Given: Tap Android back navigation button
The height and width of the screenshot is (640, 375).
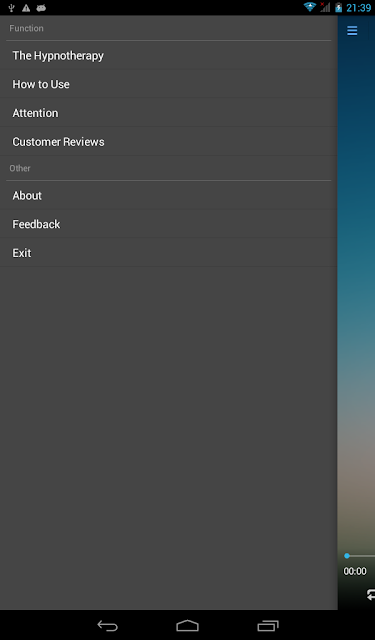Looking at the screenshot, I should pyautogui.click(x=107, y=625).
